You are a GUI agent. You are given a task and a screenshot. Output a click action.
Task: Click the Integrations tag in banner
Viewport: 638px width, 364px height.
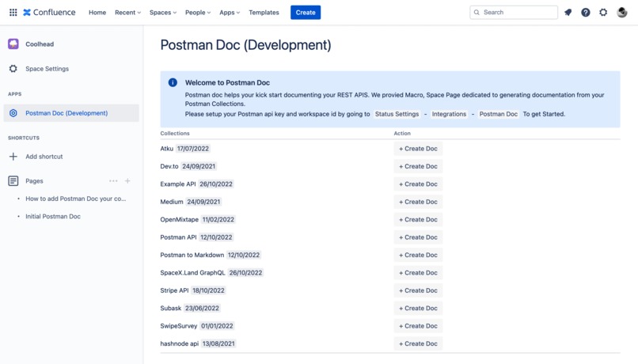coord(449,114)
